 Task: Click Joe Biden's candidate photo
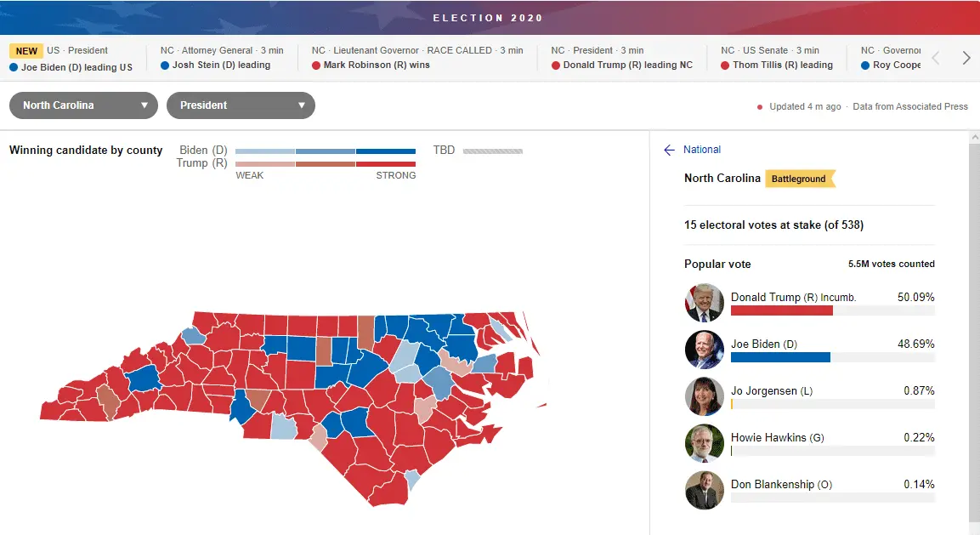tap(704, 349)
